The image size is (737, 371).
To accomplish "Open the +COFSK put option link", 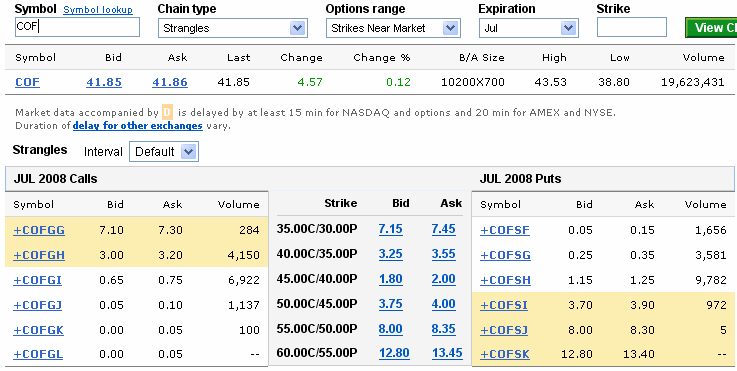I will pos(505,355).
